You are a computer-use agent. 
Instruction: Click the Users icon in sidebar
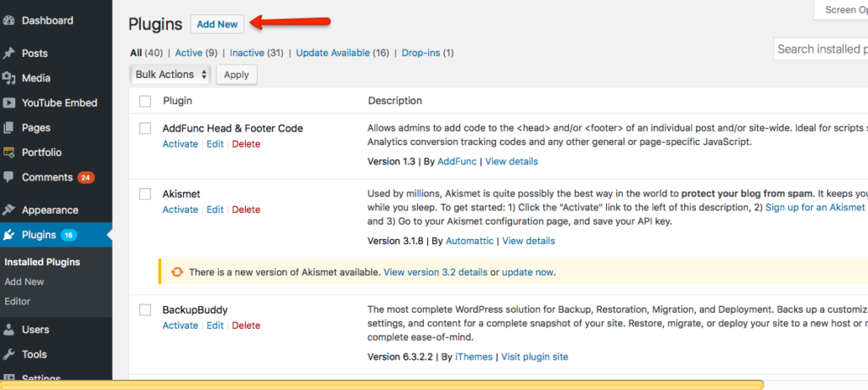9,330
